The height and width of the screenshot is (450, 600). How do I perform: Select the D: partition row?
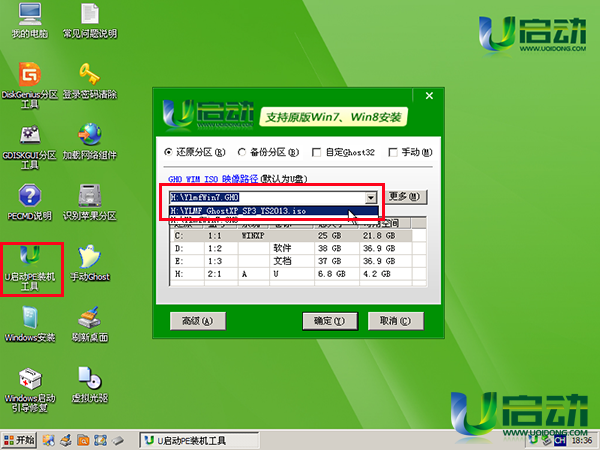pos(290,247)
